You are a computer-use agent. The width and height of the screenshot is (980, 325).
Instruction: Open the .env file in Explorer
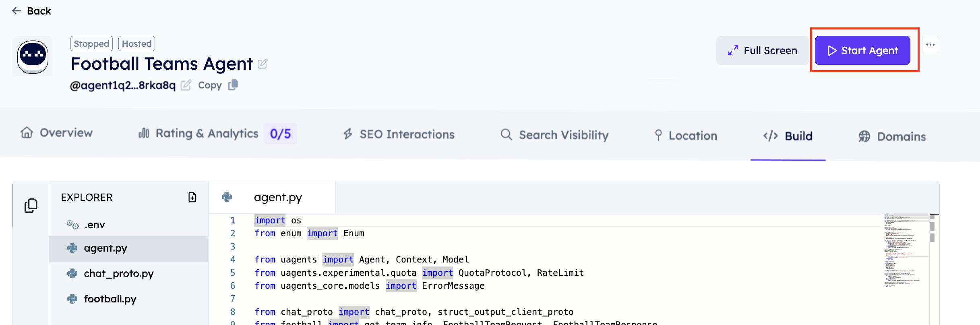pos(95,225)
